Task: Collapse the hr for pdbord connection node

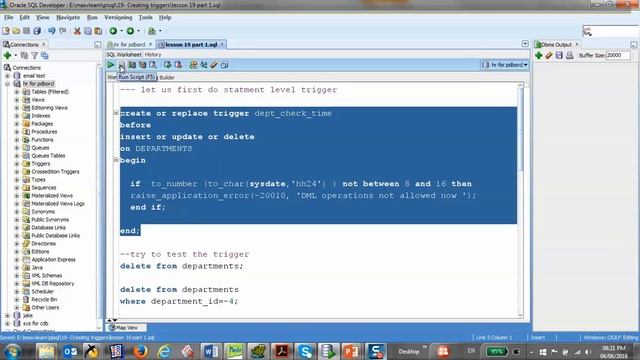Action: point(7,84)
